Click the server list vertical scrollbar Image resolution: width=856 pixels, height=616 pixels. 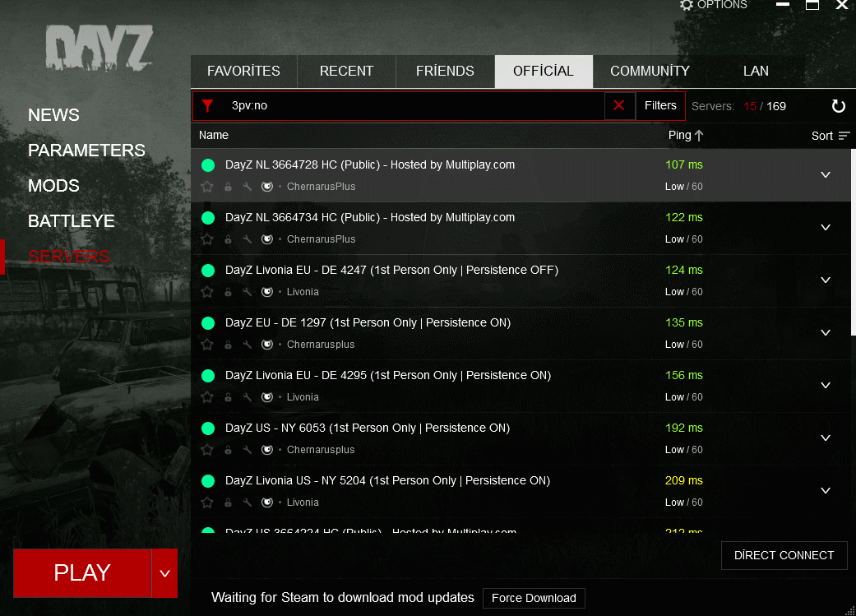(854, 243)
